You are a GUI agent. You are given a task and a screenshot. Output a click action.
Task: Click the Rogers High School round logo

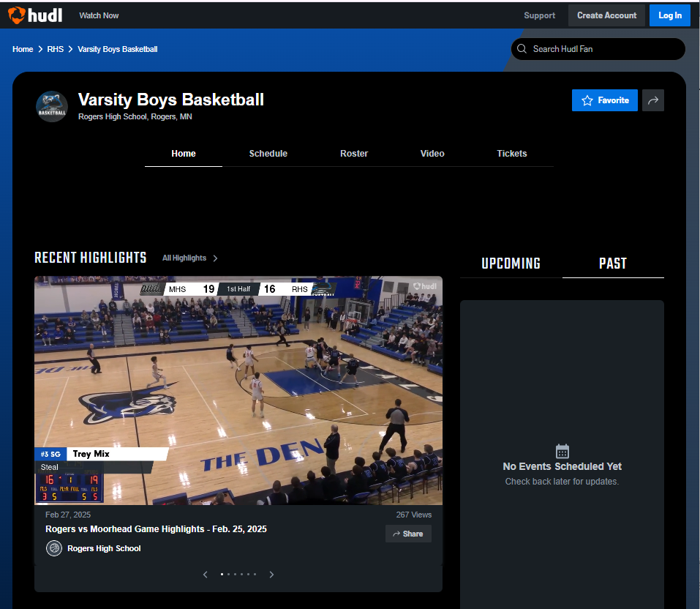click(x=54, y=548)
